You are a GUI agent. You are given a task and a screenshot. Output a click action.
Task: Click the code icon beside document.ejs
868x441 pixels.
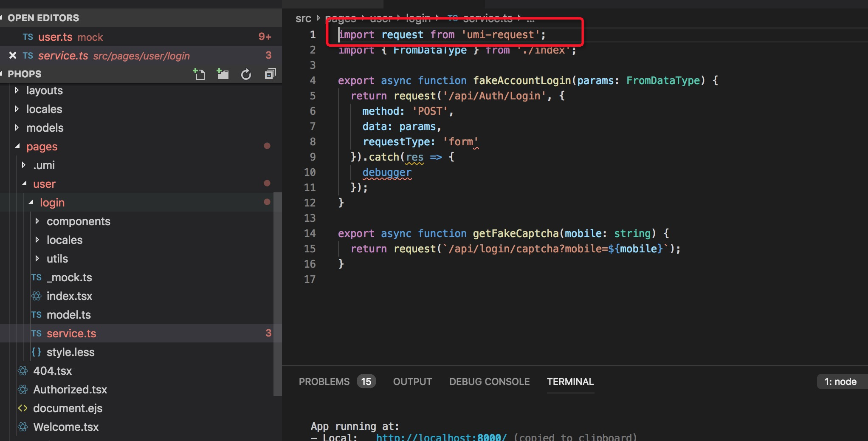click(x=23, y=408)
